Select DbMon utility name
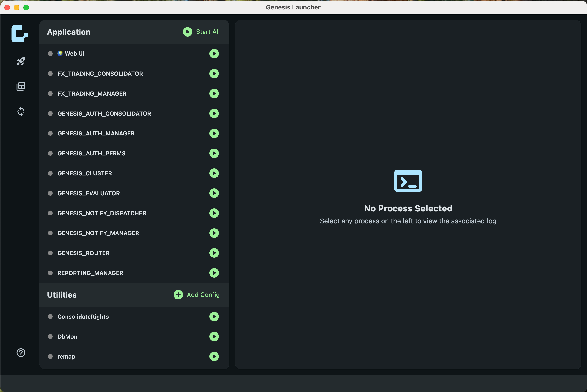This screenshot has width=587, height=392. click(x=67, y=336)
